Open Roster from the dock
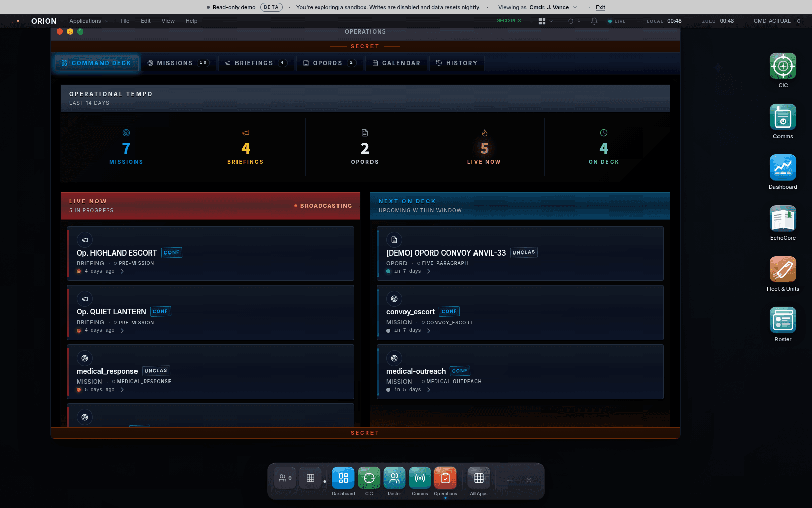The image size is (812, 508). [394, 478]
